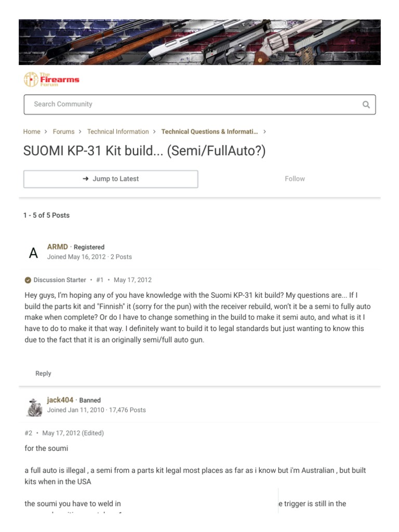Click jack404's avatar picture
The image size is (399, 532).
point(34,406)
